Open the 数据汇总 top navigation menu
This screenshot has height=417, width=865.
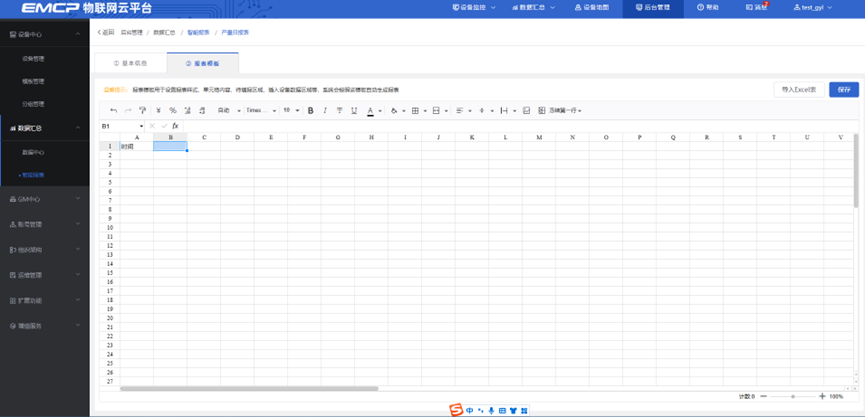tap(533, 8)
